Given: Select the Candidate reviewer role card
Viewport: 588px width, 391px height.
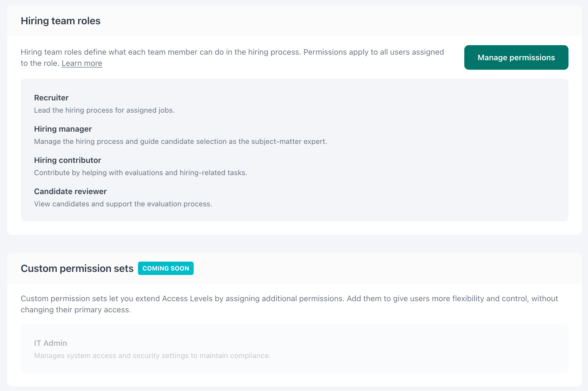Looking at the screenshot, I should tap(167, 197).
